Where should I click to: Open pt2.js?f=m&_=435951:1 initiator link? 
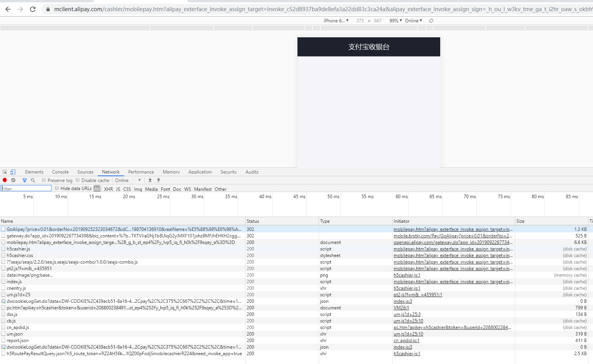418,295
